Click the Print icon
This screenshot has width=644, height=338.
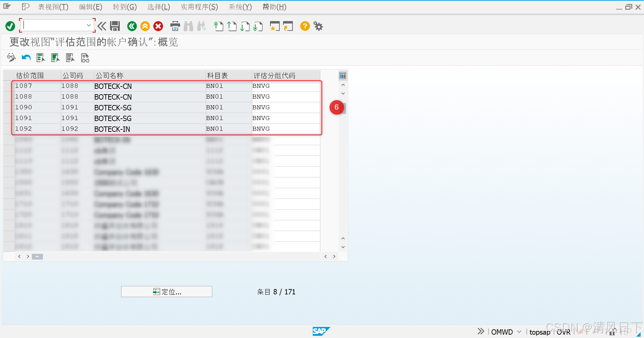click(175, 26)
